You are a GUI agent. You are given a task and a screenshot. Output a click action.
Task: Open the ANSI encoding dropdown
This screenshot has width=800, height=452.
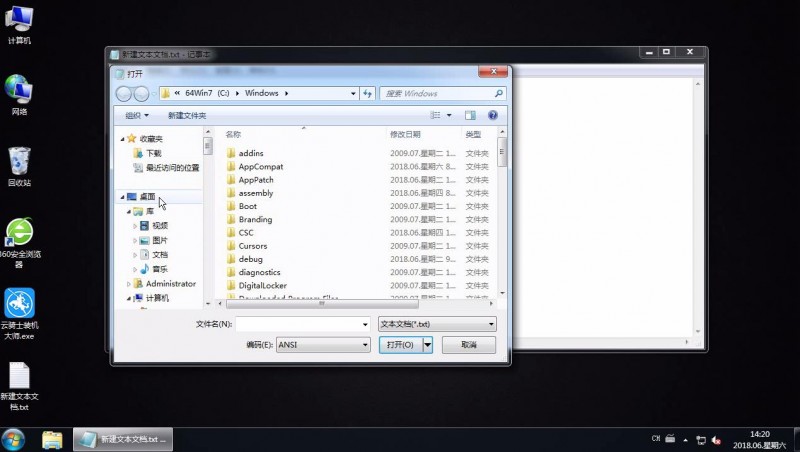[323, 345]
